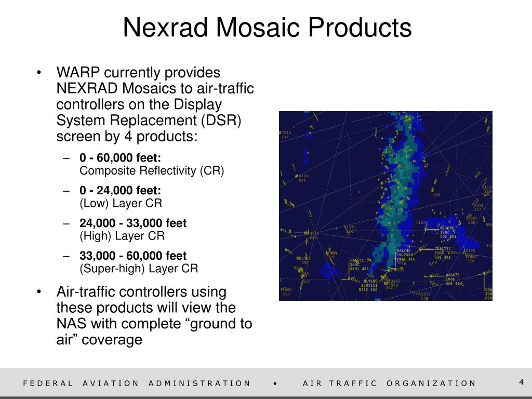This screenshot has width=532, height=399.
Task: Click the 33,000 - 60,000 feet heading
Action: (133, 256)
